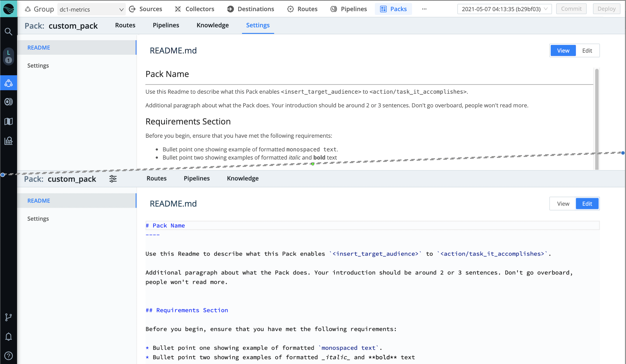Toggle View mode in upper README
Image resolution: width=626 pixels, height=364 pixels.
coord(563,50)
